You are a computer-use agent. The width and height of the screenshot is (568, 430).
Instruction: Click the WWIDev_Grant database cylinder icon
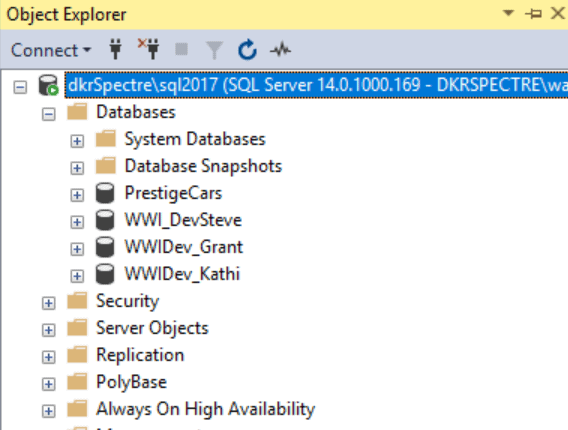[x=105, y=247]
